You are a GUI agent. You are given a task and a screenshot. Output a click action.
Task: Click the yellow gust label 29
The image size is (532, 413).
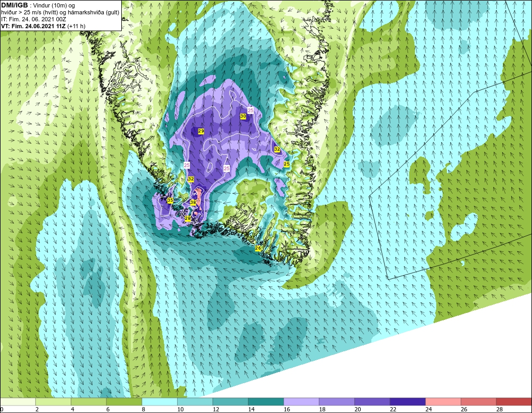pyautogui.click(x=201, y=131)
